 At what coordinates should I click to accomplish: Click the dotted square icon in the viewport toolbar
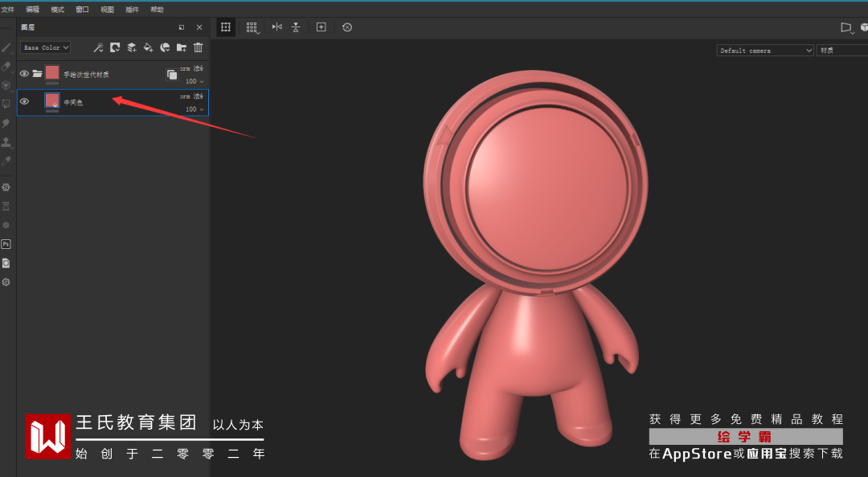[x=226, y=27]
